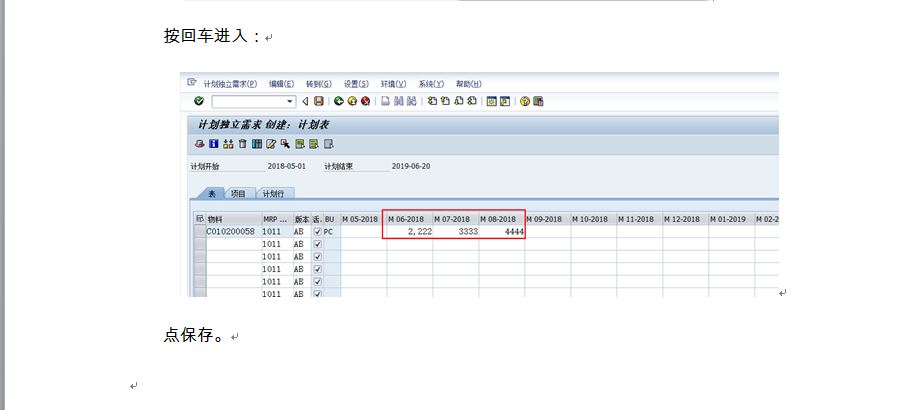Click the material cell C010200058
Screen dimensions: 918x410
click(234, 232)
